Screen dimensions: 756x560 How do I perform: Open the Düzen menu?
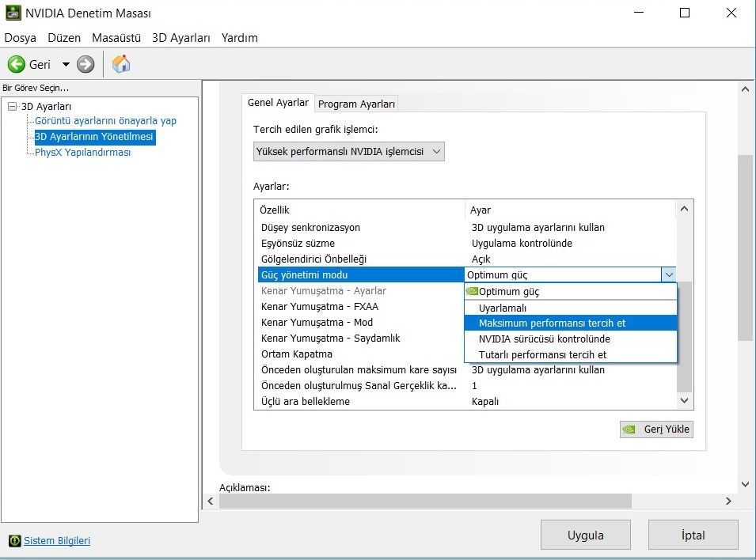point(64,38)
